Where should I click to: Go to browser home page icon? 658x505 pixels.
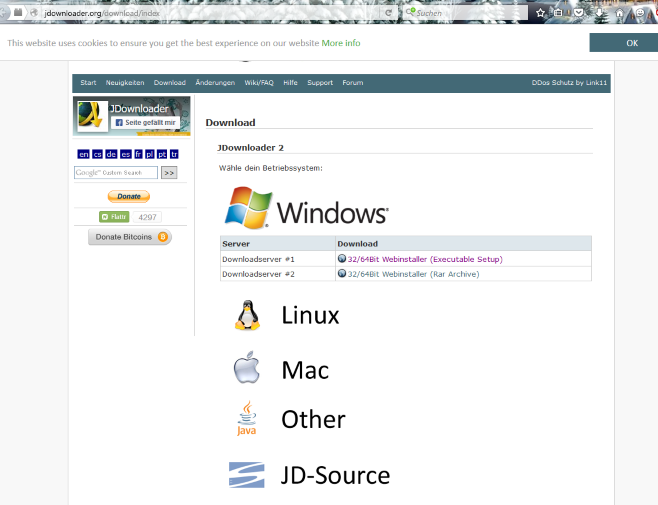point(619,13)
